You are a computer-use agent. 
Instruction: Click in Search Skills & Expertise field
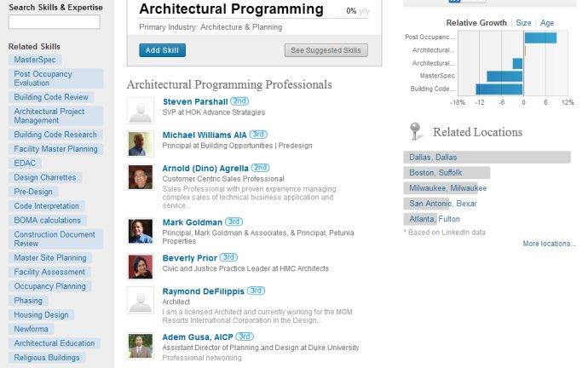[54, 22]
